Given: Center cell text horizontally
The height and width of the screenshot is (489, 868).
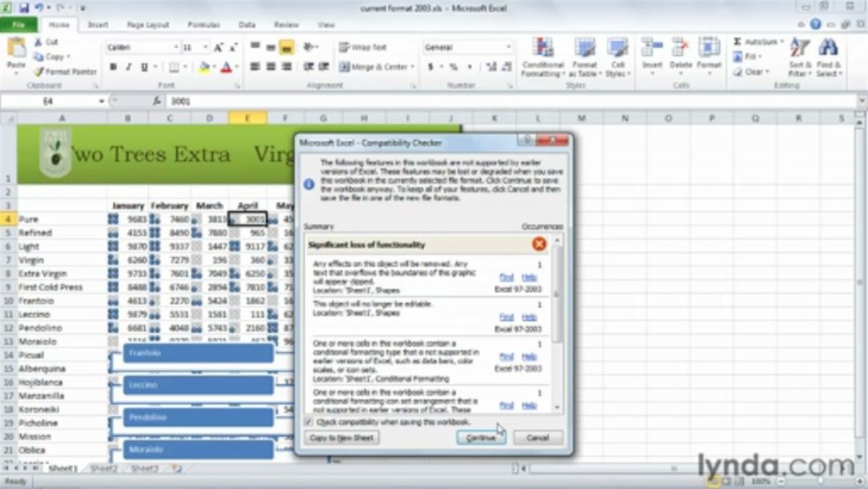Looking at the screenshot, I should (271, 67).
